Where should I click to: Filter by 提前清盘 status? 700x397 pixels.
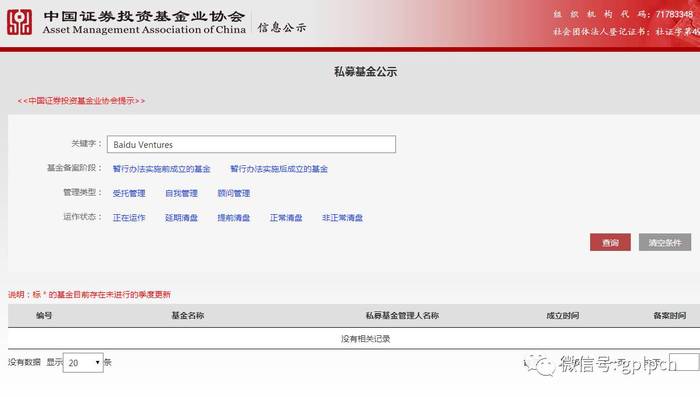pos(233,217)
